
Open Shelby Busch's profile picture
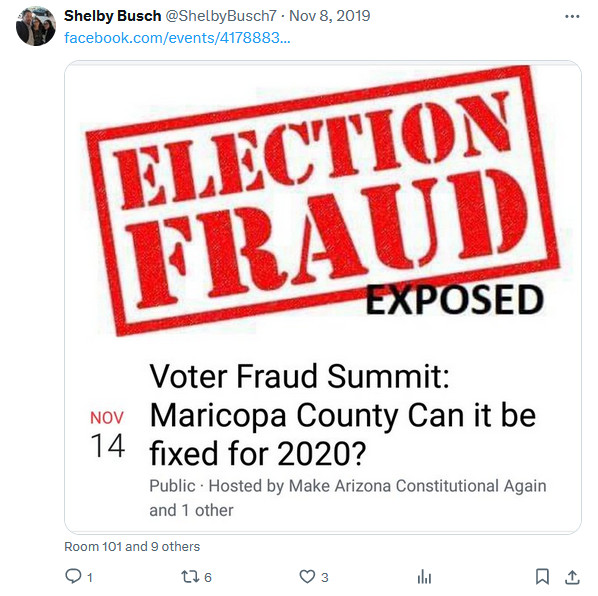[36, 26]
